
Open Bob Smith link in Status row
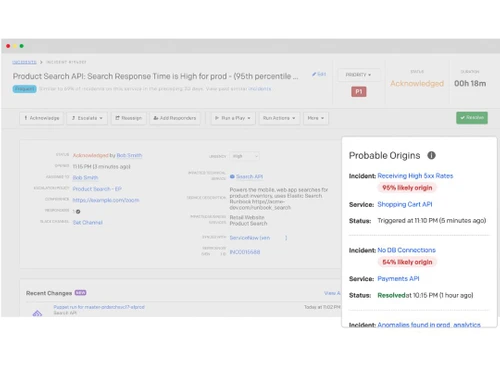(129, 155)
